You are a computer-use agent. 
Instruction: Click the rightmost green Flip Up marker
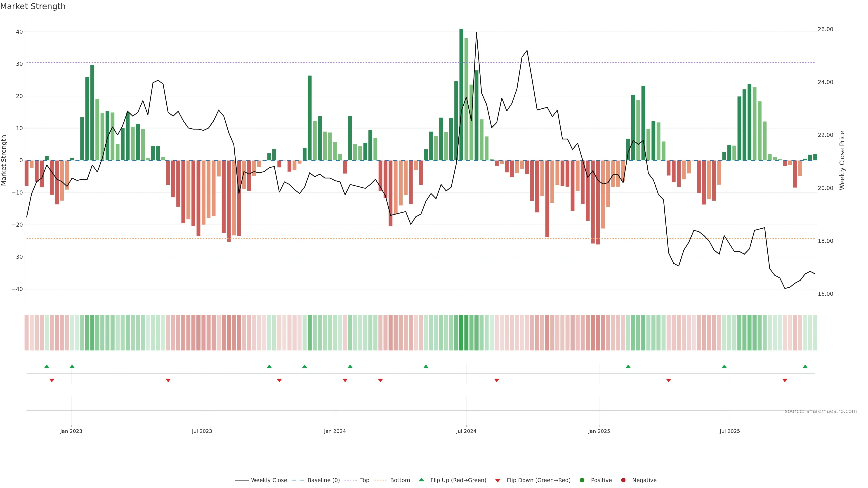[x=805, y=366]
